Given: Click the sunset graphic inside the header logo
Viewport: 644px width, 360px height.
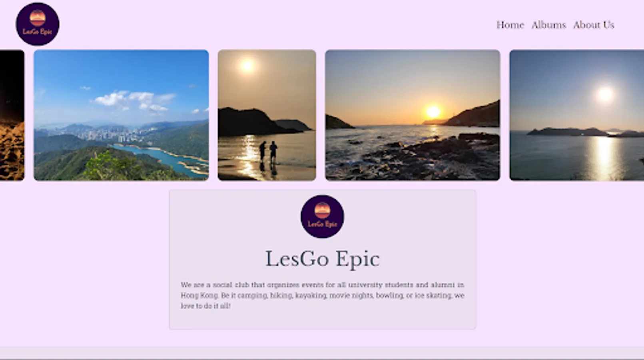Looking at the screenshot, I should [x=38, y=18].
